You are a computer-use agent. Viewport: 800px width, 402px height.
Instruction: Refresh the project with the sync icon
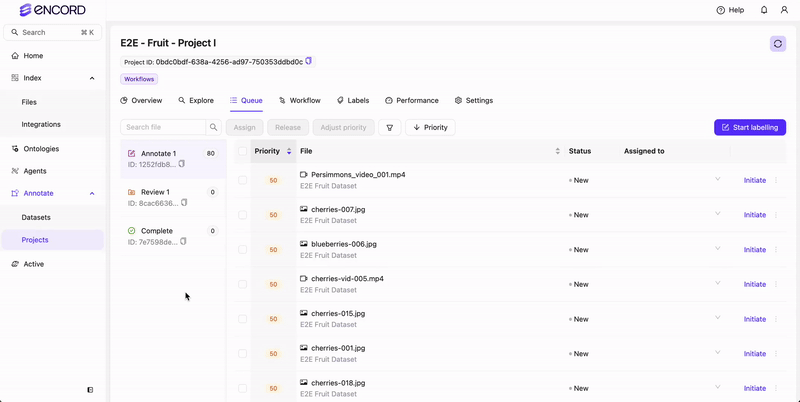pos(778,44)
